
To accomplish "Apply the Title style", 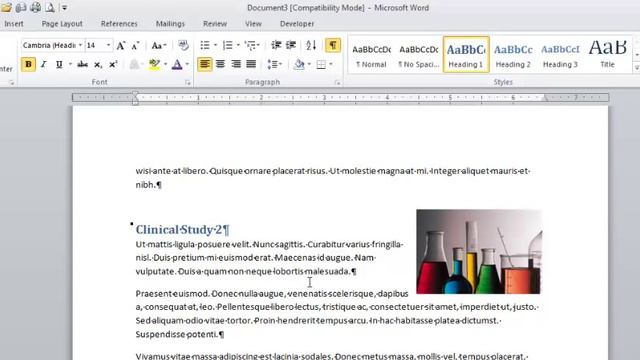I will pos(607,55).
